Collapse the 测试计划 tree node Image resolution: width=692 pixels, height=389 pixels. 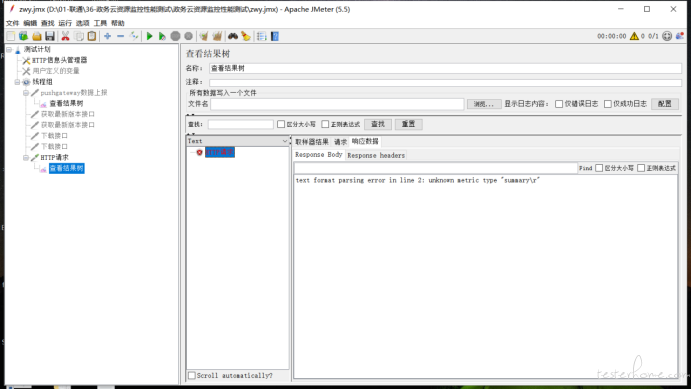coord(9,49)
